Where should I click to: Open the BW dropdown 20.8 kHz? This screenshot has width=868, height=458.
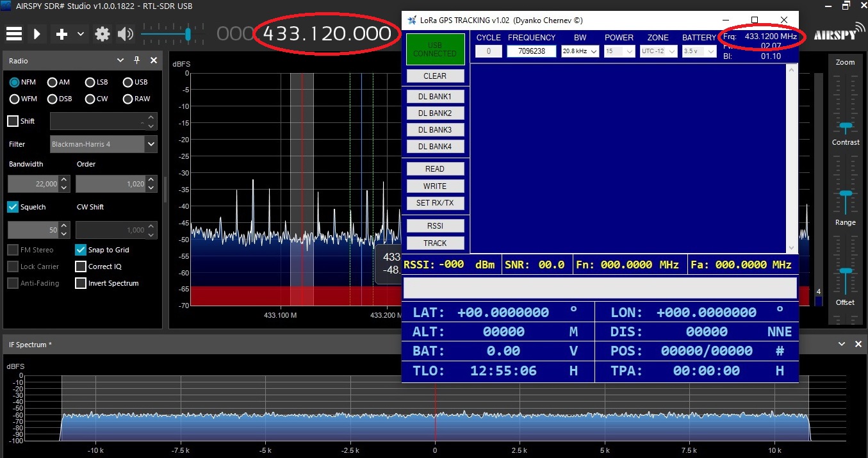(x=580, y=51)
